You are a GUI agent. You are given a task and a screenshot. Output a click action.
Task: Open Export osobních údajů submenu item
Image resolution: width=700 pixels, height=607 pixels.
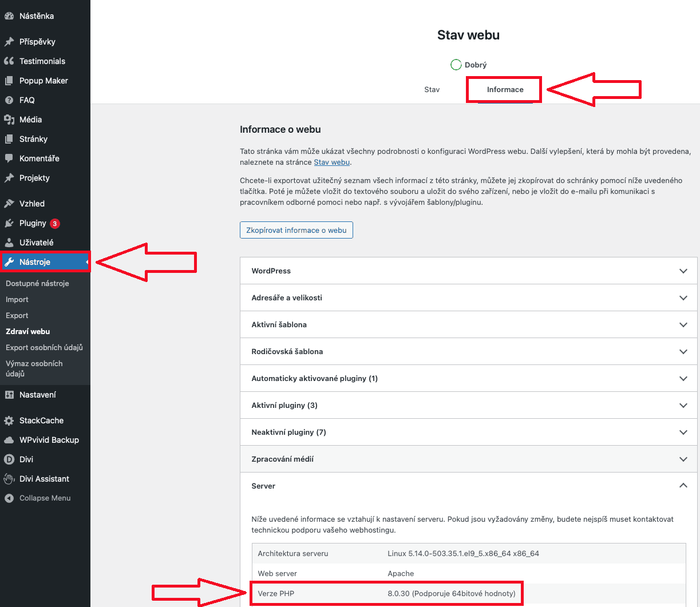[x=44, y=347]
